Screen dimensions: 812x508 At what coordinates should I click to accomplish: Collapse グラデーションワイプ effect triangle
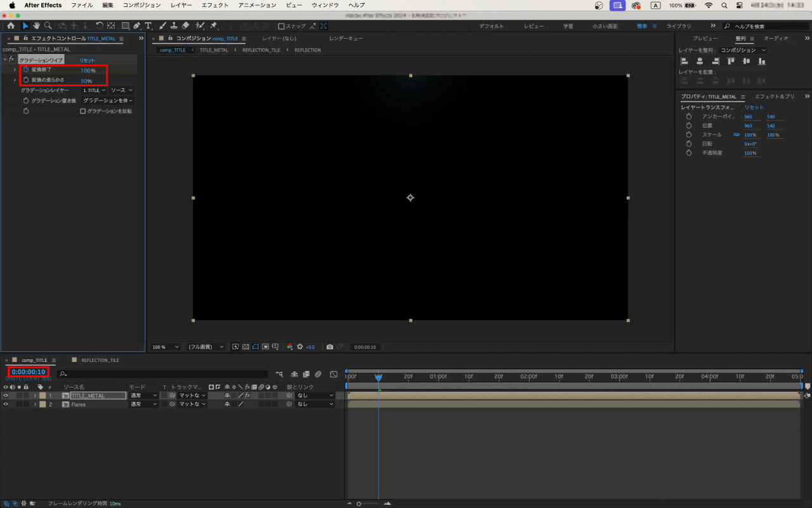click(x=5, y=59)
